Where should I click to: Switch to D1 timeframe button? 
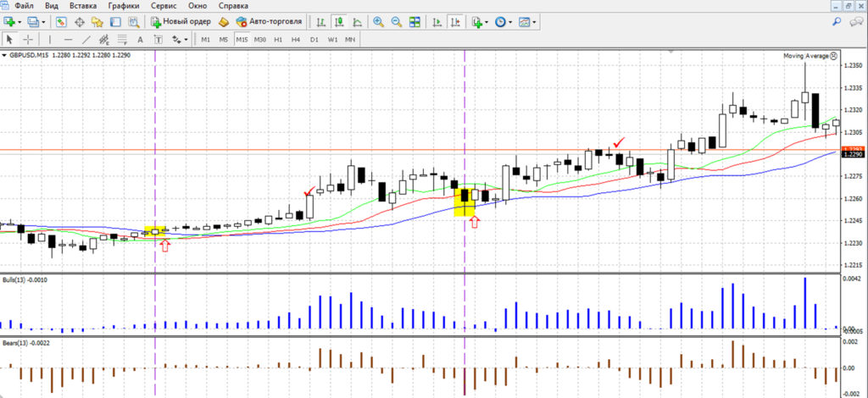point(314,40)
